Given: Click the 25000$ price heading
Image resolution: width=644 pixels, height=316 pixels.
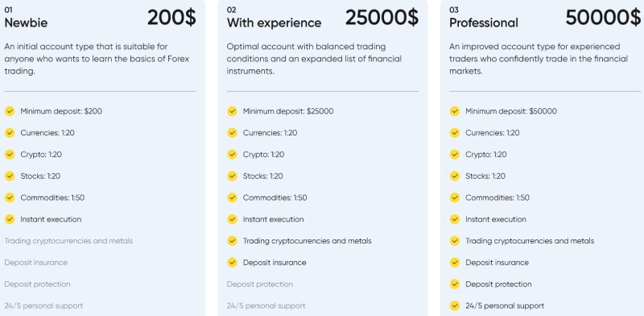Looking at the screenshot, I should pos(382,18).
